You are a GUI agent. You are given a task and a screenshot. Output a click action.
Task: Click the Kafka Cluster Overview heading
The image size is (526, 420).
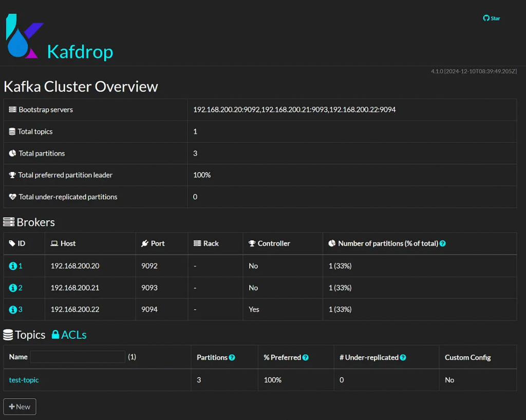click(81, 86)
